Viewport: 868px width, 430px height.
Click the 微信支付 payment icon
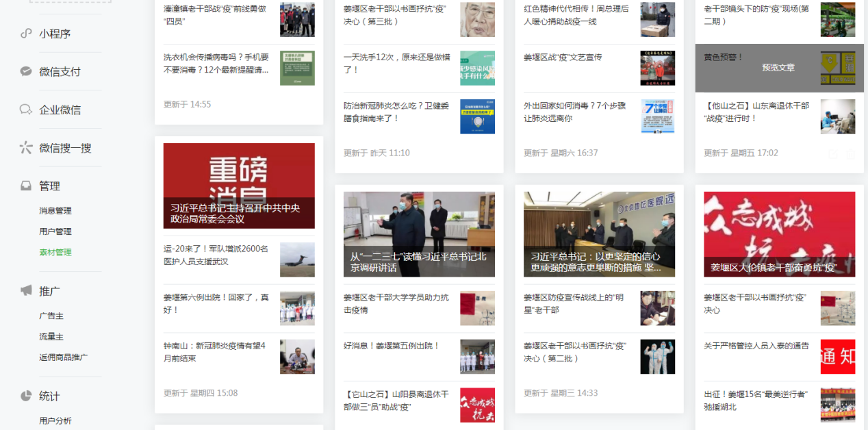tap(26, 71)
